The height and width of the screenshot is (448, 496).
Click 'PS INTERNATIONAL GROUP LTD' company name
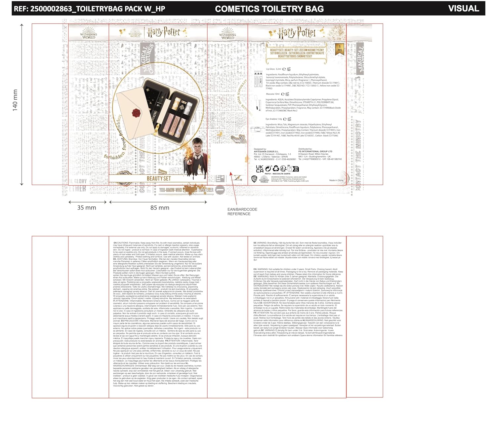(315, 152)
